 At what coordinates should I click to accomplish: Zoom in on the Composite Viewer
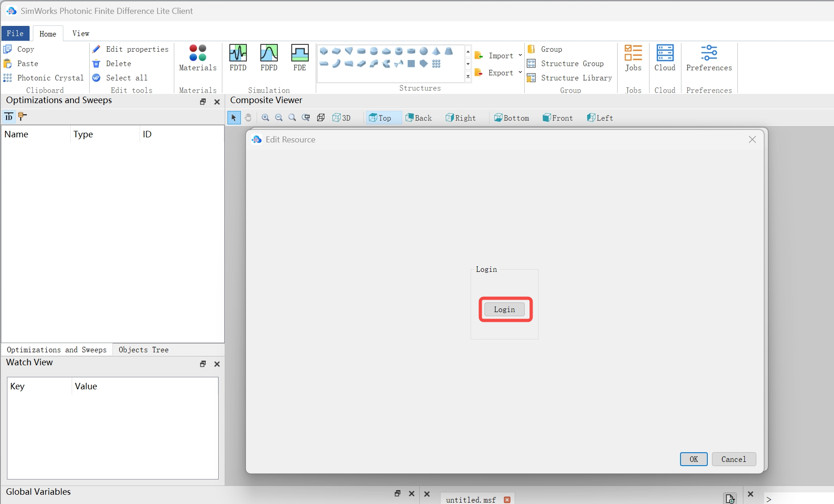pyautogui.click(x=265, y=117)
